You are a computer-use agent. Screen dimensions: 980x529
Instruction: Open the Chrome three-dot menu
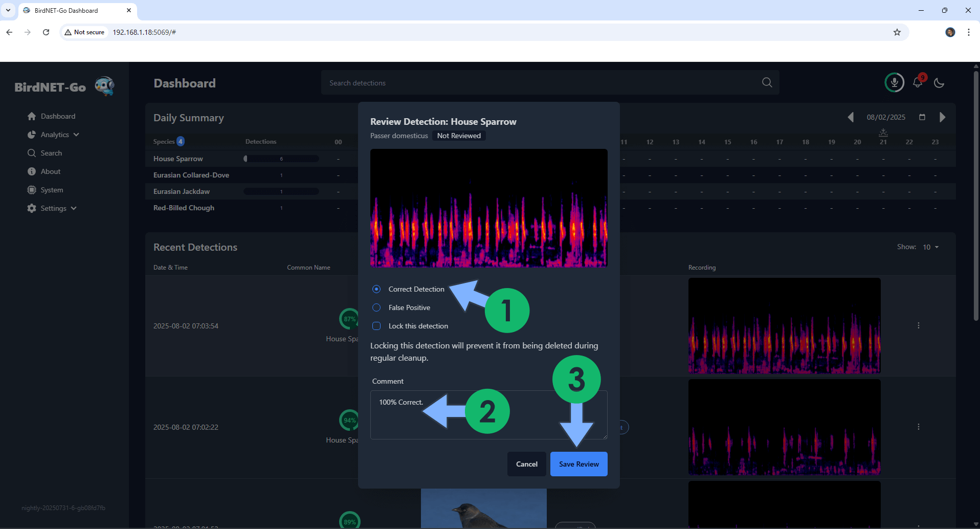(x=969, y=32)
